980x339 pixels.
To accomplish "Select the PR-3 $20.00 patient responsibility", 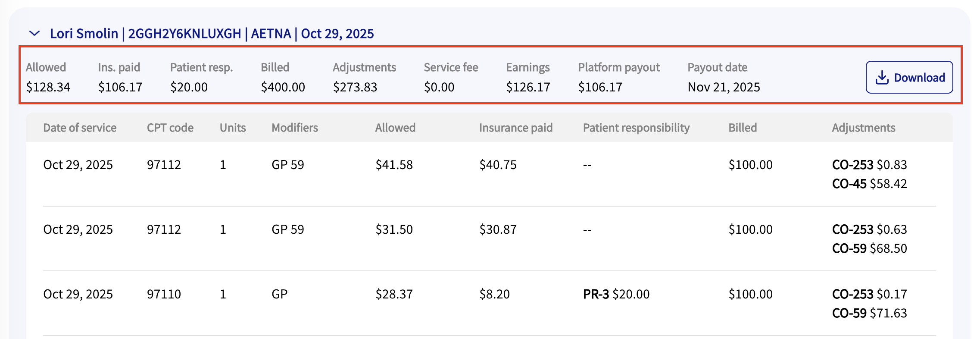I will pyautogui.click(x=616, y=294).
